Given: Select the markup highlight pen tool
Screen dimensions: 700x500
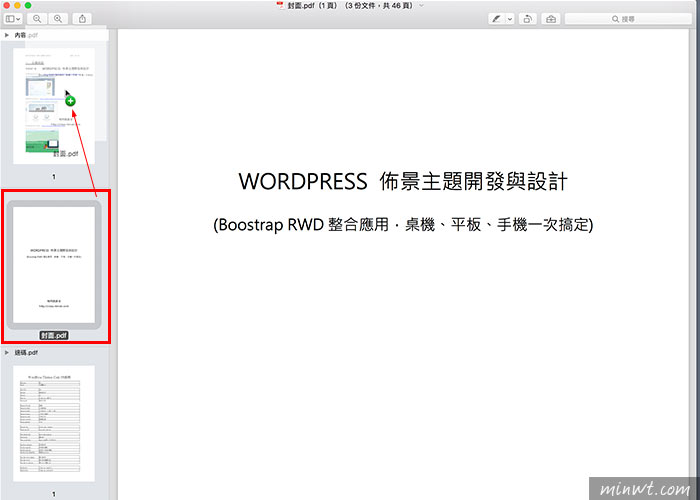Looking at the screenshot, I should (x=497, y=19).
